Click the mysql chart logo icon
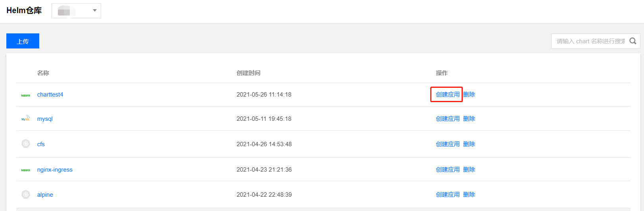 pos(26,118)
